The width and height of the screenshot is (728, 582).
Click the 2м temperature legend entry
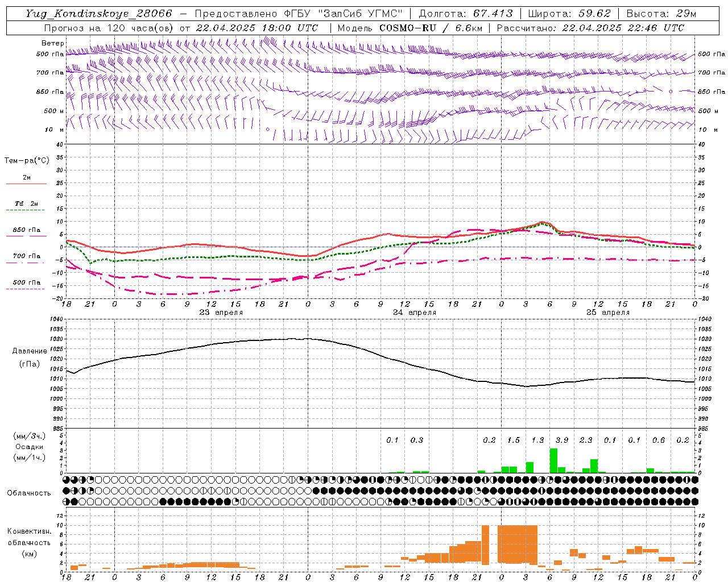point(27,178)
